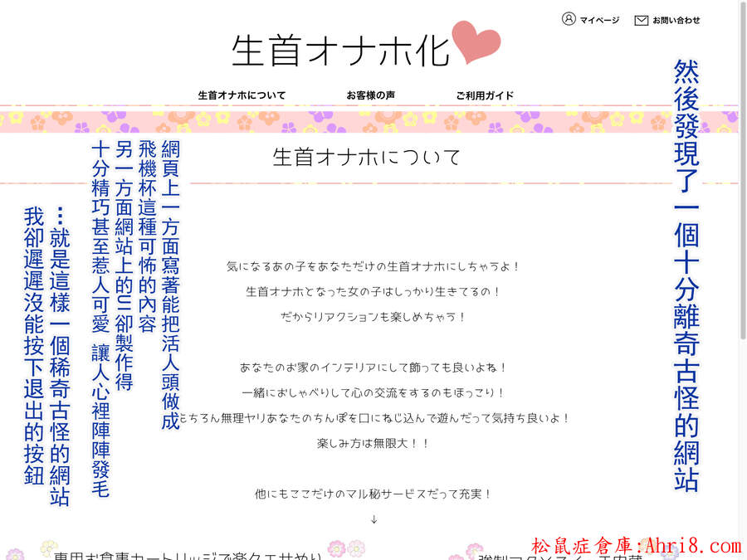Viewport: 747px width, 560px height.
Task: Click the bottom-left heading starting with 専用
Action: pyautogui.click(x=180, y=554)
